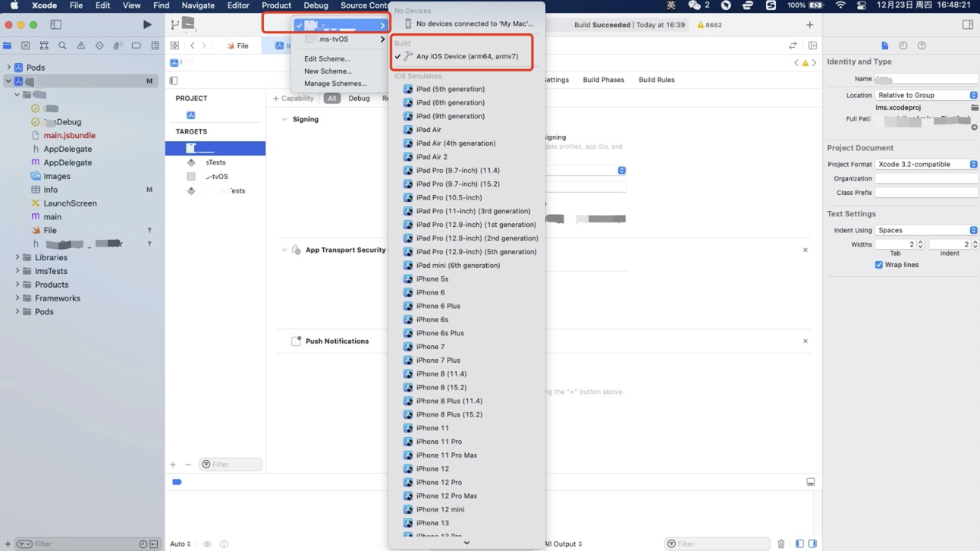This screenshot has height=551, width=980.
Task: Remove the Push Notifications capability with X
Action: [x=806, y=341]
